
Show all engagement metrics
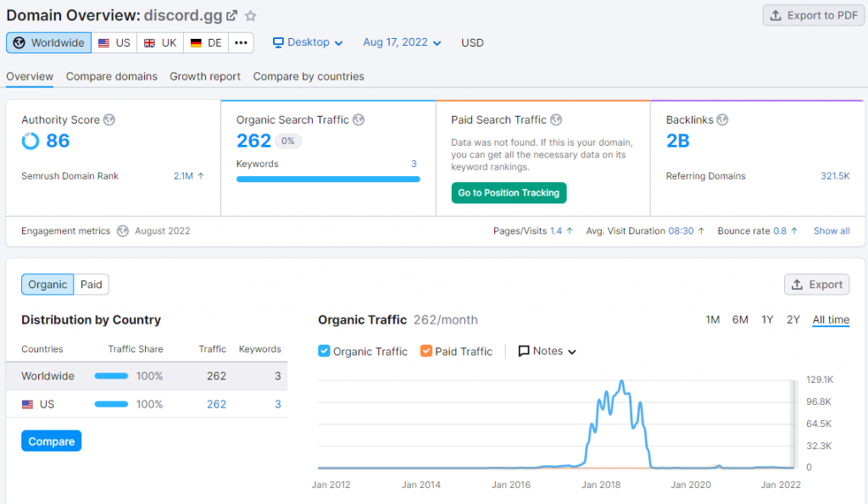click(831, 230)
